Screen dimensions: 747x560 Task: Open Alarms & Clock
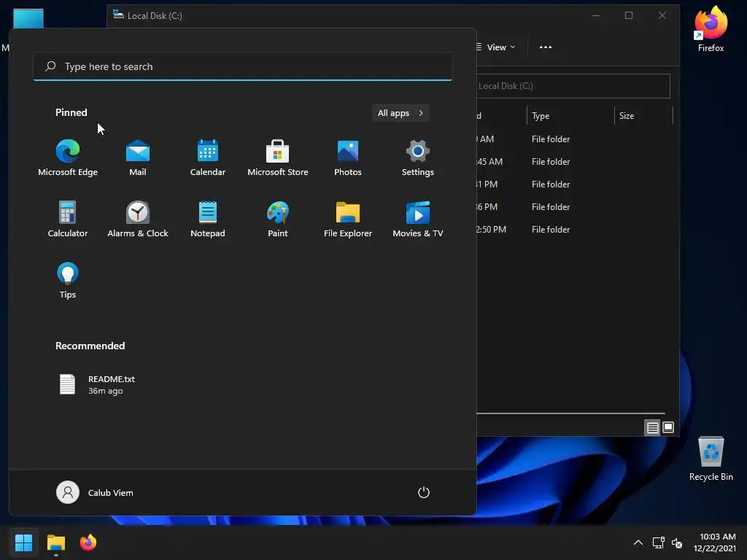pyautogui.click(x=138, y=219)
